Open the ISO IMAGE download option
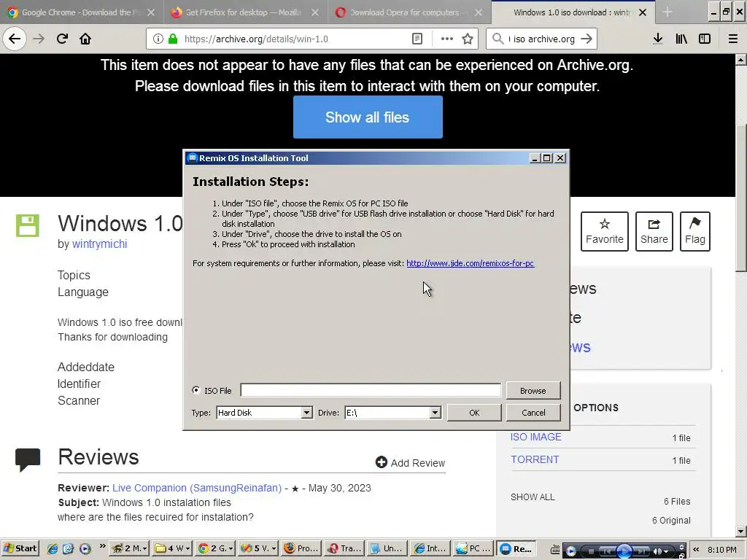Screen dimensions: 747x560 point(536,437)
